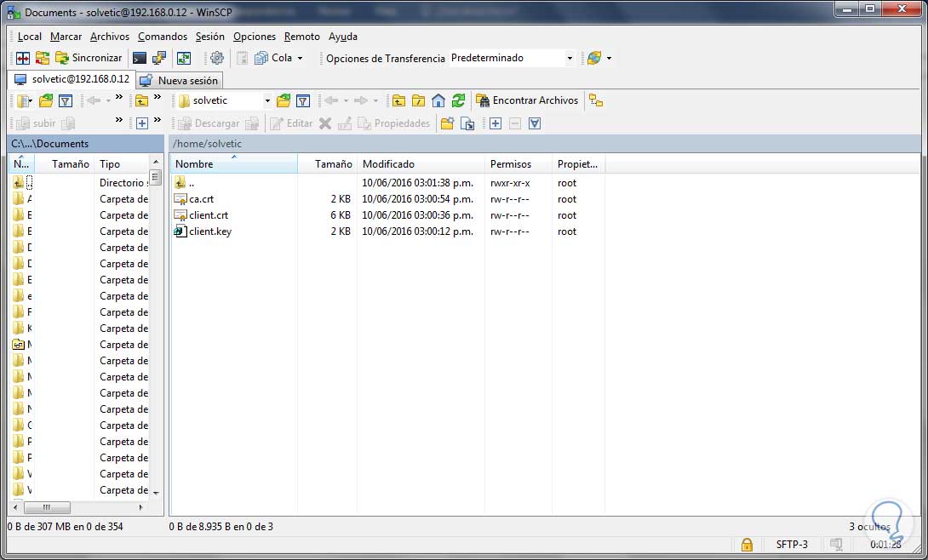Show more local upload toolbar buttons chevron

[x=119, y=120]
